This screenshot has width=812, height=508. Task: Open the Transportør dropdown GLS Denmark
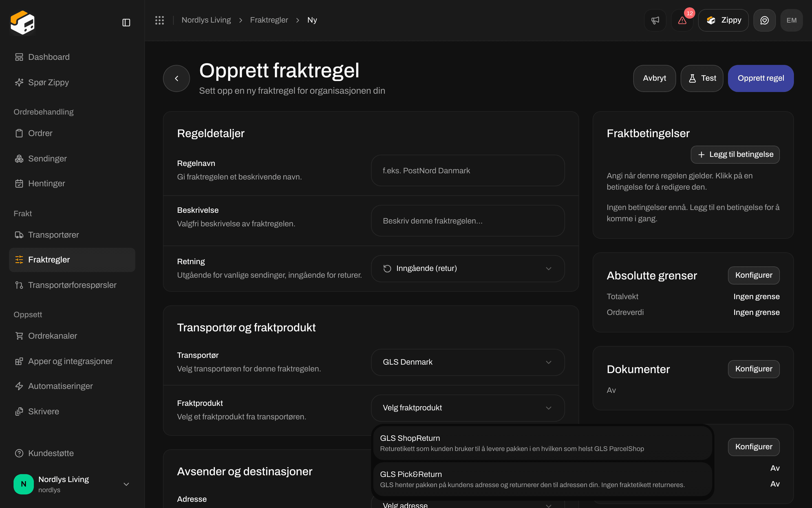point(468,362)
